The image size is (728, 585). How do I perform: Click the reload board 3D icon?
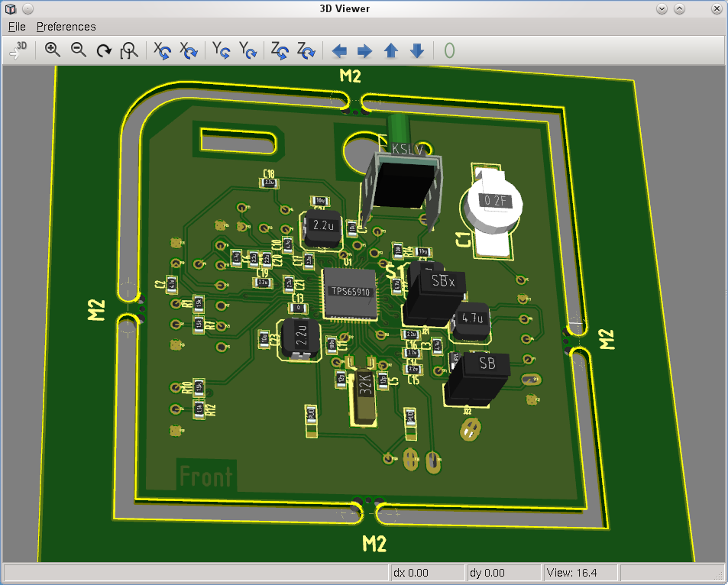point(18,50)
